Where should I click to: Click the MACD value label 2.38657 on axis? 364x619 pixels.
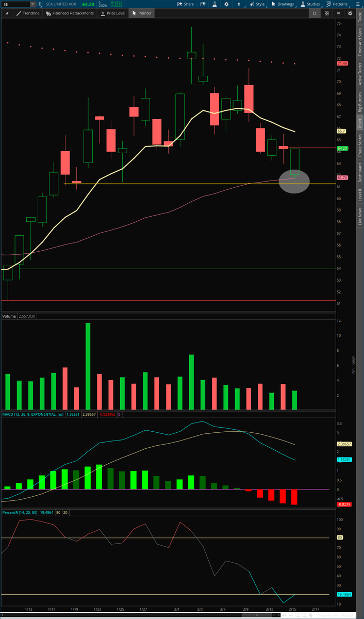pos(344,444)
